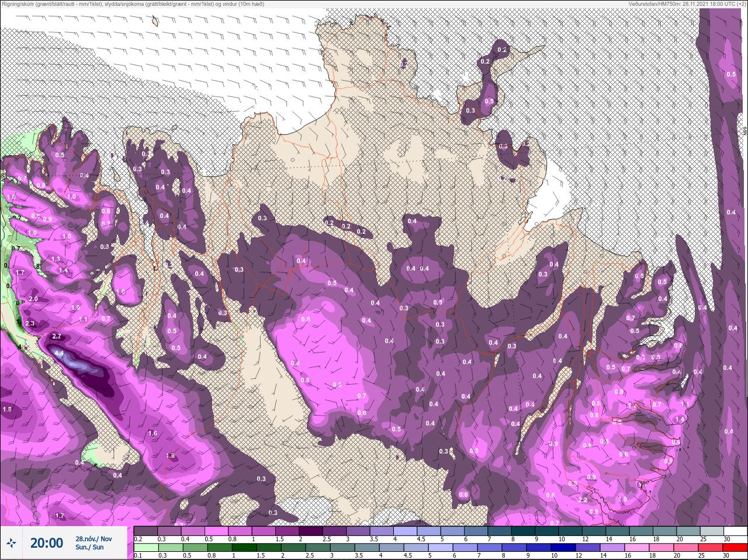Select dark purple upper swatch between 2 and 2.5

point(311,531)
